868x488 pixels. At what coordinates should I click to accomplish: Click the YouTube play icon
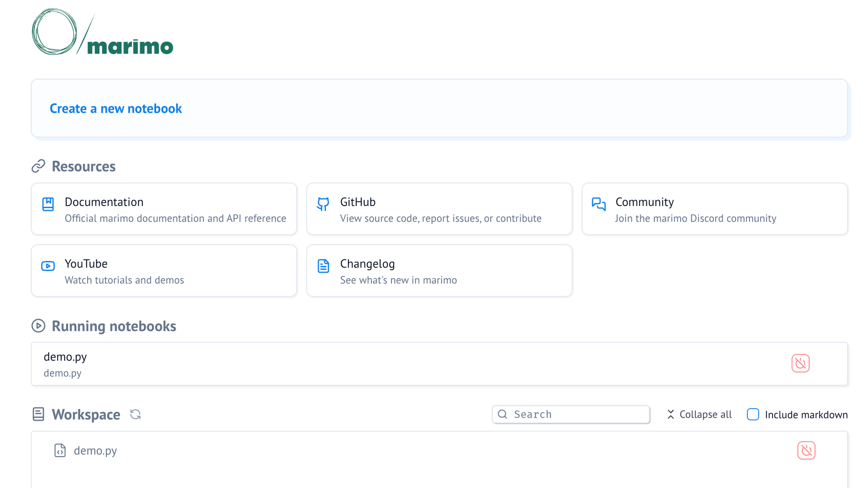(x=48, y=266)
